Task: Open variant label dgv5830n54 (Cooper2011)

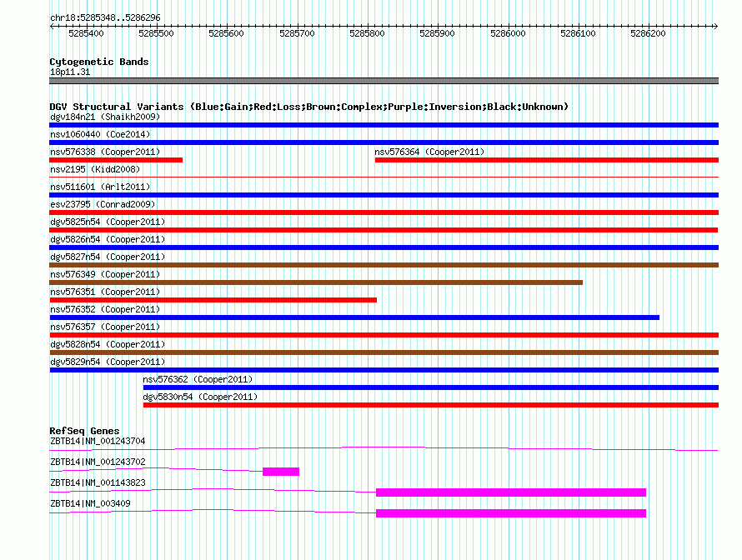Action: [200, 397]
